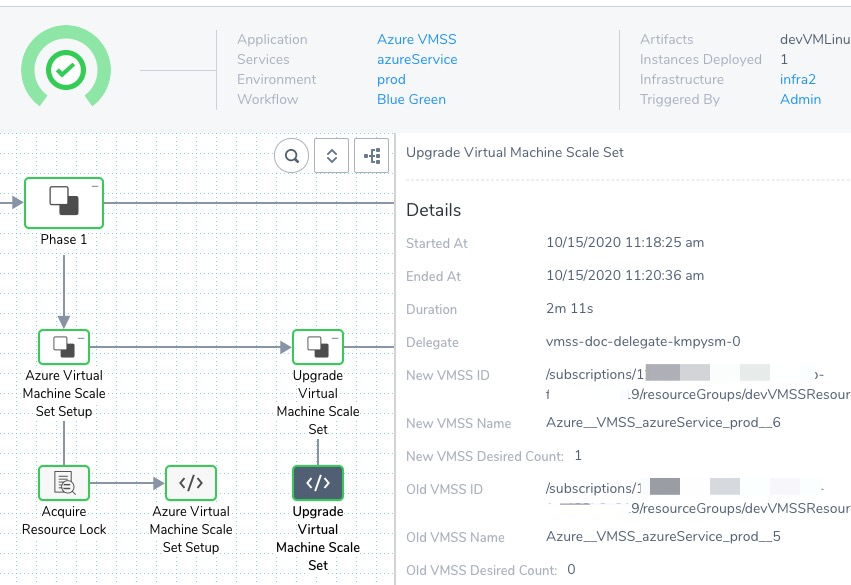The image size is (851, 585).
Task: Click the tree layout view icon
Action: pos(372,156)
